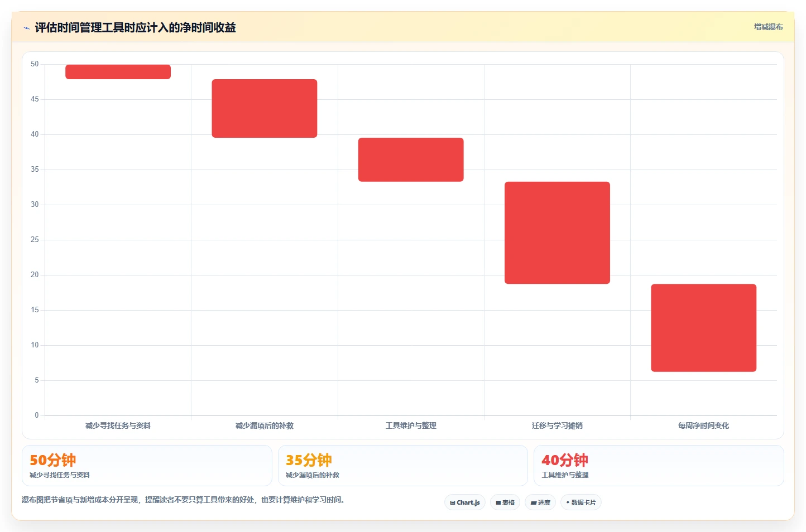Viewport: 806px width, 532px height.
Task: Click the 增减瀑布 tag in header
Action: (768, 27)
